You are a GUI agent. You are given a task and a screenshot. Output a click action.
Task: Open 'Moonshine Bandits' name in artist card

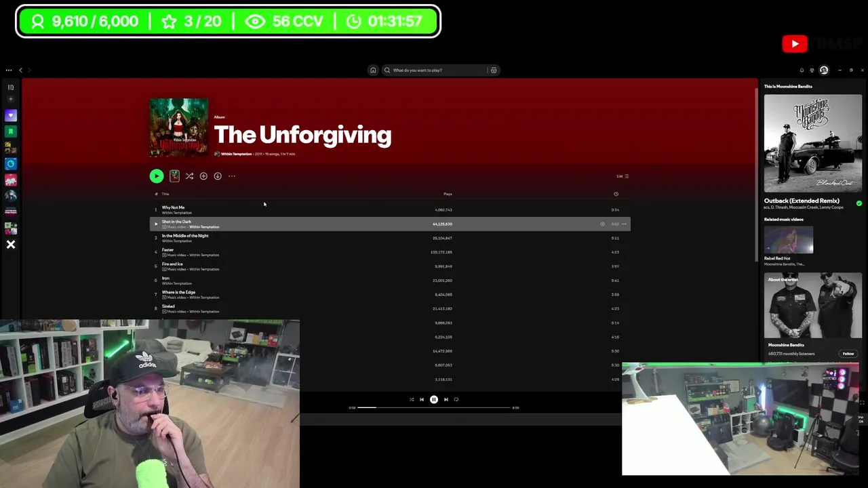[786, 345]
